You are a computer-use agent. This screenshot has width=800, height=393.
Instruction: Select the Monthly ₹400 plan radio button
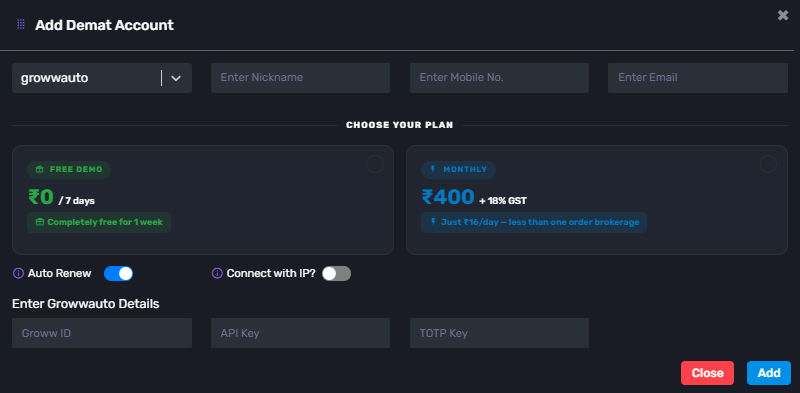[768, 164]
